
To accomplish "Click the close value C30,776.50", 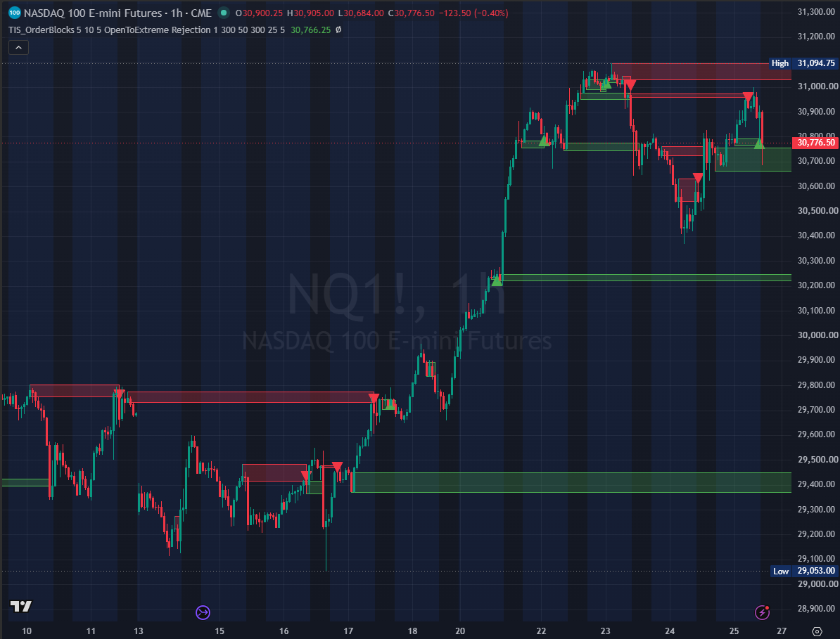I will coord(412,13).
